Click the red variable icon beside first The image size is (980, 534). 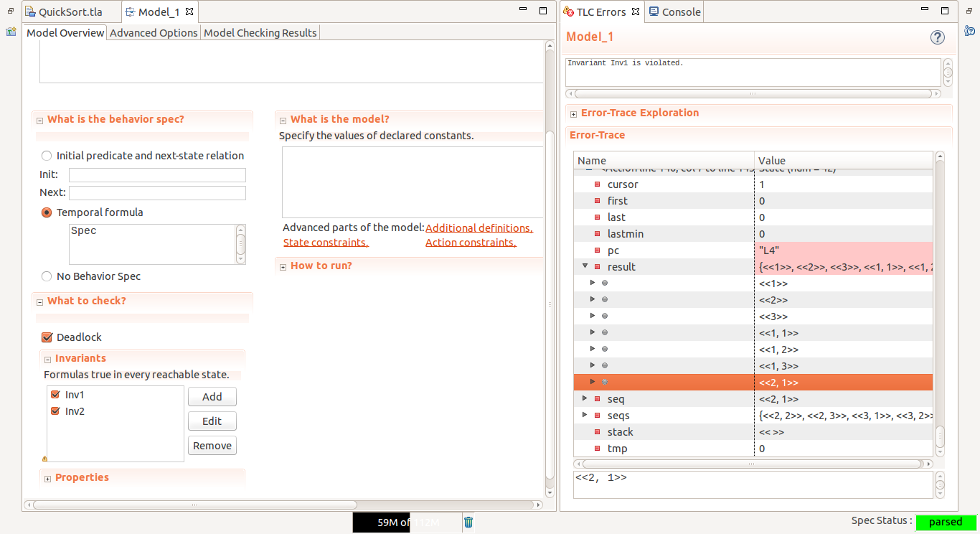click(x=597, y=201)
